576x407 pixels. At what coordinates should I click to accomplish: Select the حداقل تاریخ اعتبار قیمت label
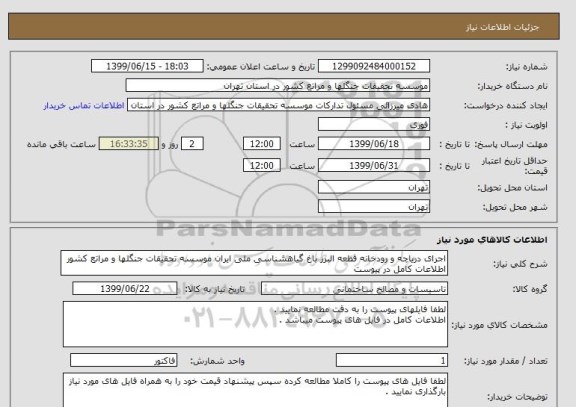tap(514, 166)
